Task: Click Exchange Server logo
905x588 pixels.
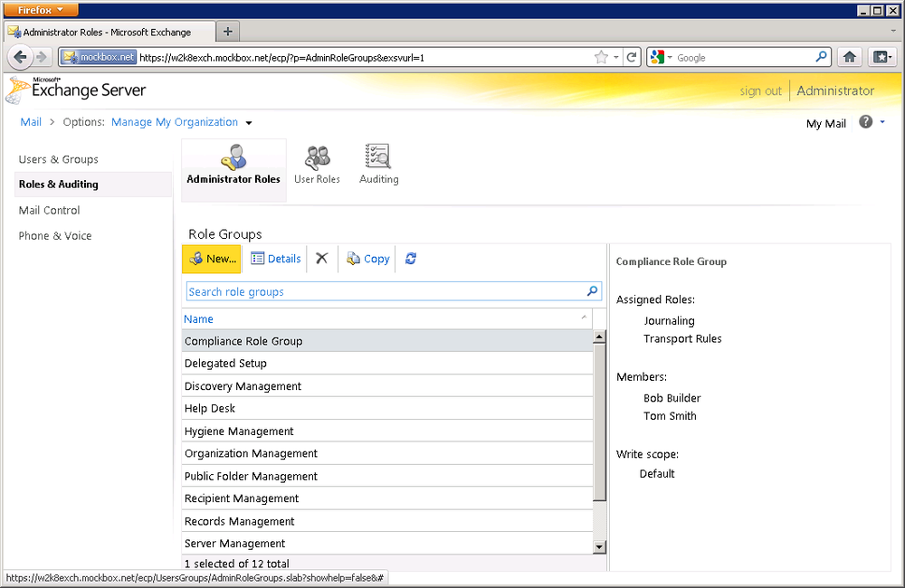Action: [76, 90]
